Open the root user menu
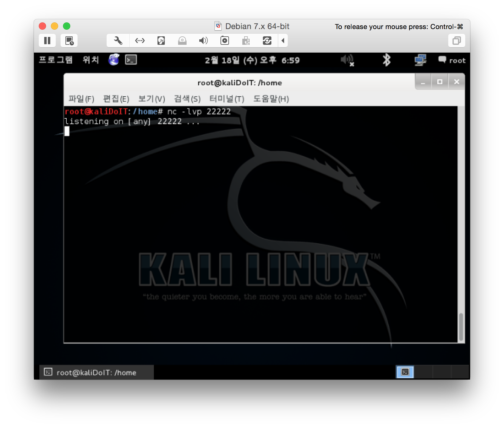Viewport: 504px width, 428px height. [452, 60]
